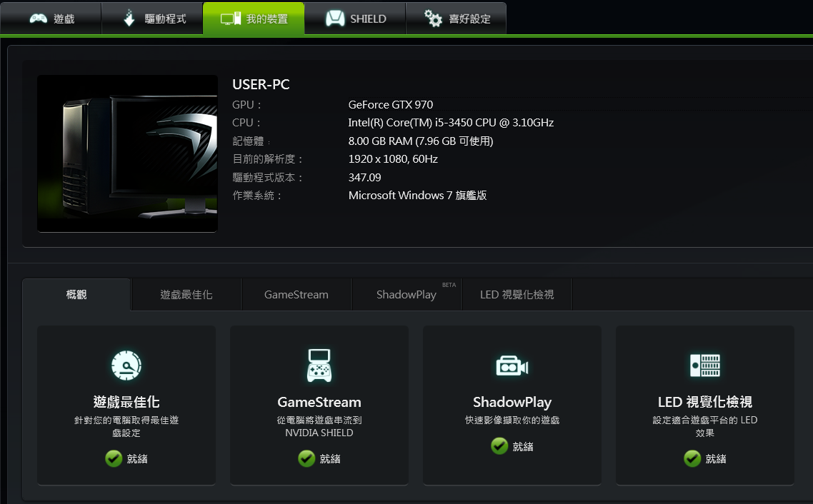Click the gamepad icon on the 遊戲 tab
This screenshot has width=813, height=504.
[x=39, y=19]
